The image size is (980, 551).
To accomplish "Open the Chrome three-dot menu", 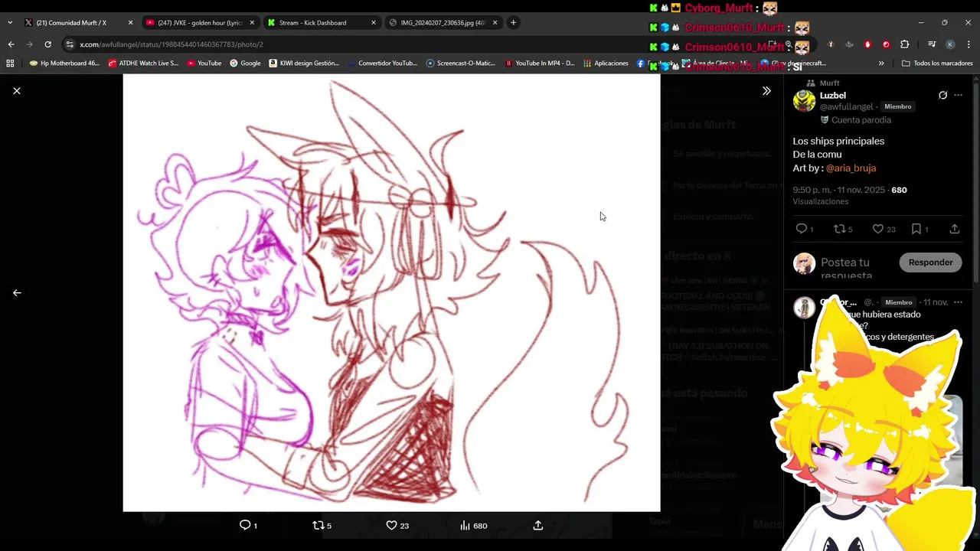I will point(968,44).
